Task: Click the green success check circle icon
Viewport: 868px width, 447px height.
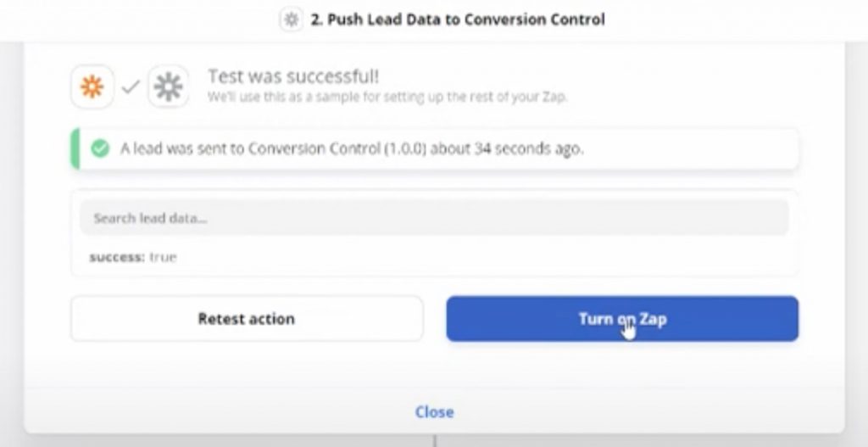Action: pyautogui.click(x=100, y=149)
